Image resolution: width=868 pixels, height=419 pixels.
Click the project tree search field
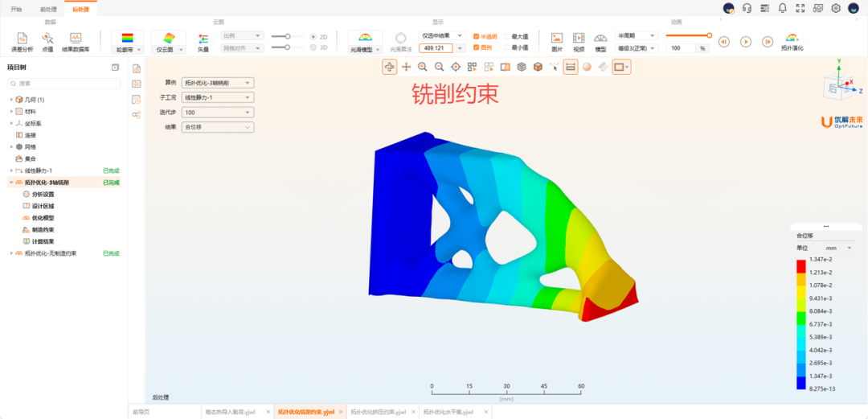(64, 83)
